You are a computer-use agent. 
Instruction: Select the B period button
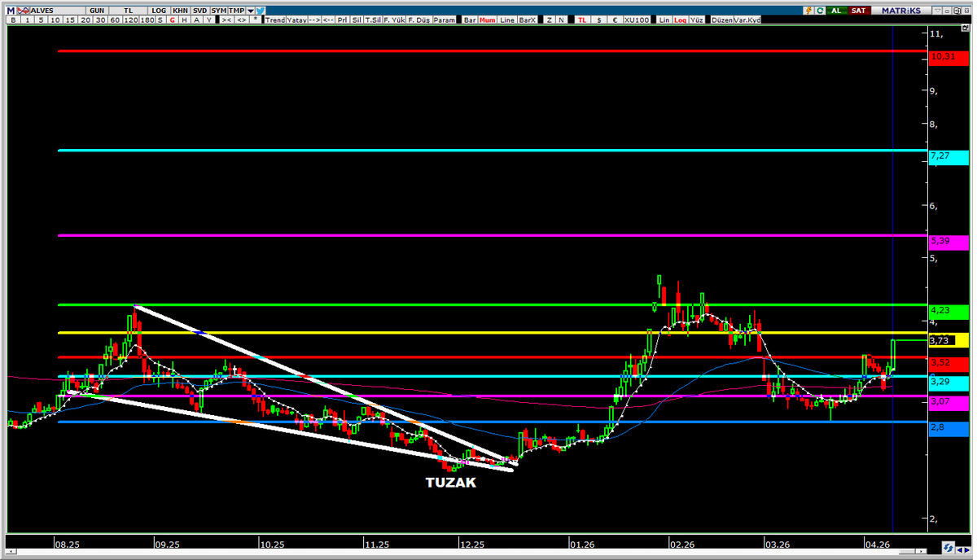tap(13, 20)
